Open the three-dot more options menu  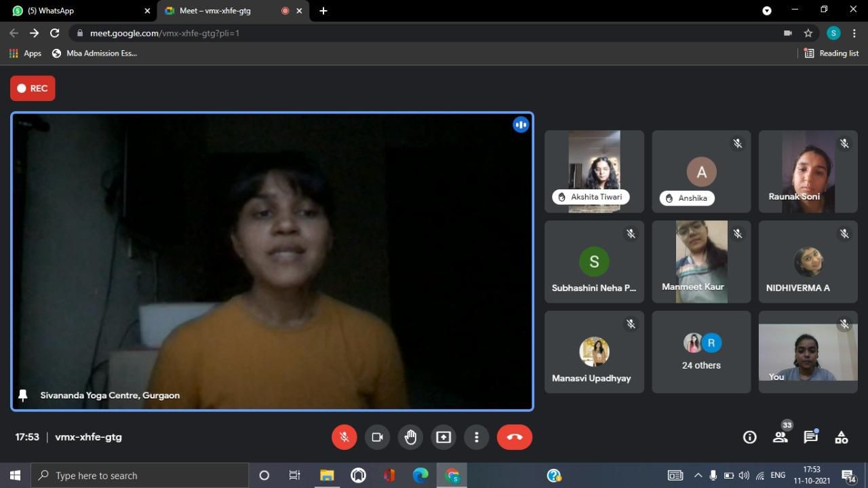tap(476, 437)
